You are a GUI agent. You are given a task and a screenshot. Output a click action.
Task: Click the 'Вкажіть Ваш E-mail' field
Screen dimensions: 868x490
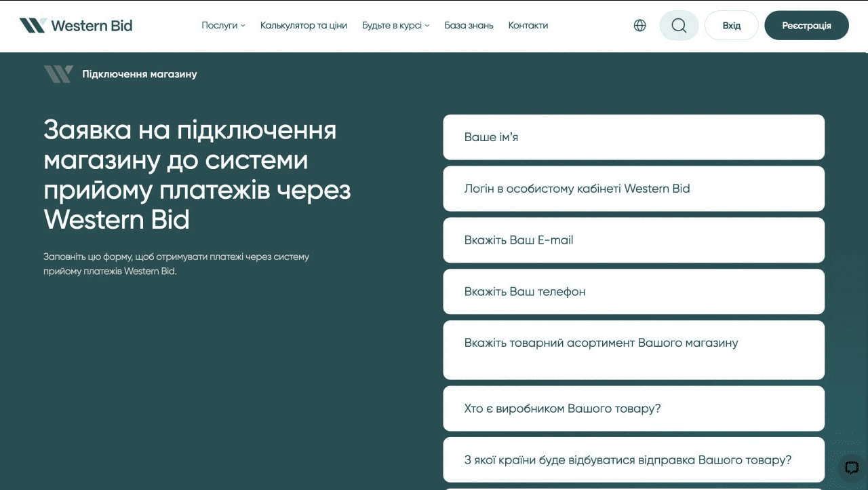(633, 240)
